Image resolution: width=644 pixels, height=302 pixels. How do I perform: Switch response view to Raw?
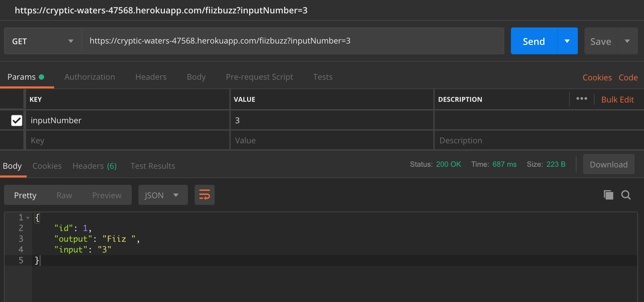[64, 195]
